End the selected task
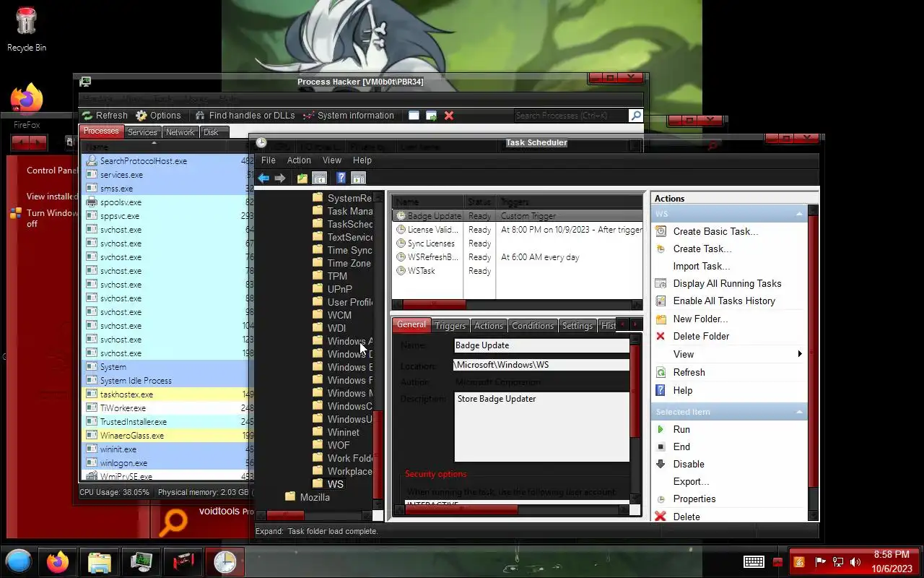Screen dimensions: 924x578 tap(681, 447)
